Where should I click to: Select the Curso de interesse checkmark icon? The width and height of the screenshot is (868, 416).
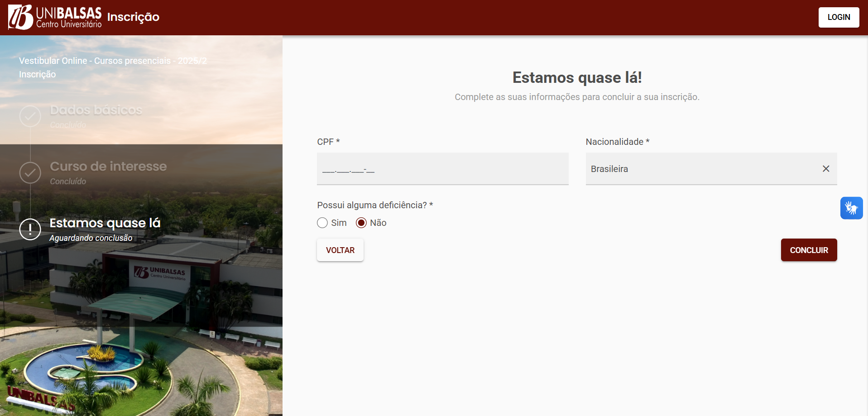(x=30, y=173)
